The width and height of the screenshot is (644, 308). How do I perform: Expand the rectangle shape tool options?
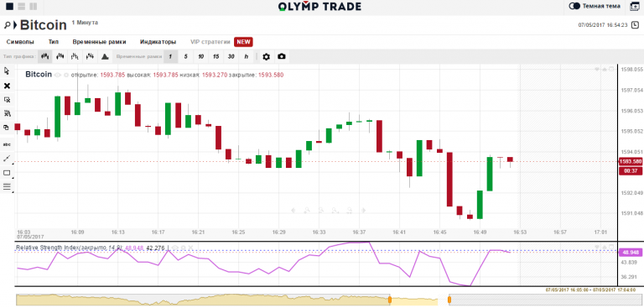(x=7, y=173)
